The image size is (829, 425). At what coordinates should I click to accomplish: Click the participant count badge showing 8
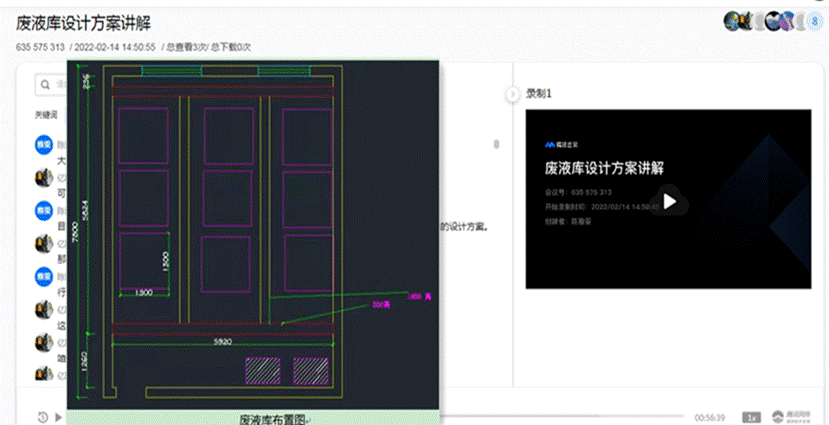pos(813,21)
